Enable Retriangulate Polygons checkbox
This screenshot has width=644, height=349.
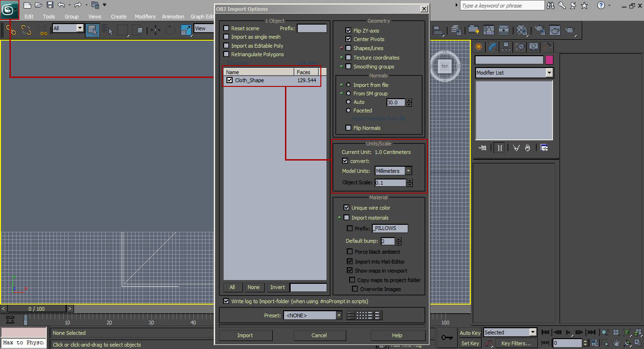(226, 54)
